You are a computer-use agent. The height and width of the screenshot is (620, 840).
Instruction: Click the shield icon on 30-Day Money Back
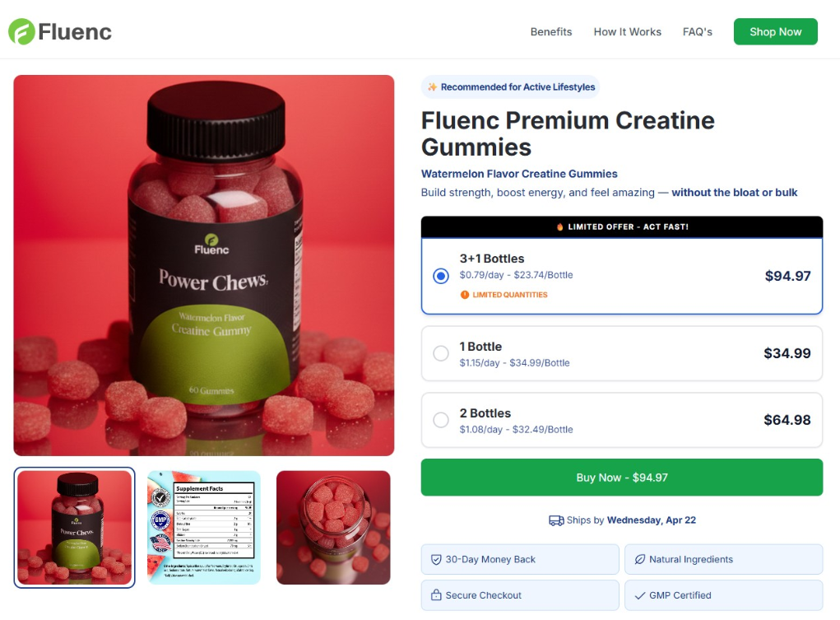pyautogui.click(x=436, y=559)
